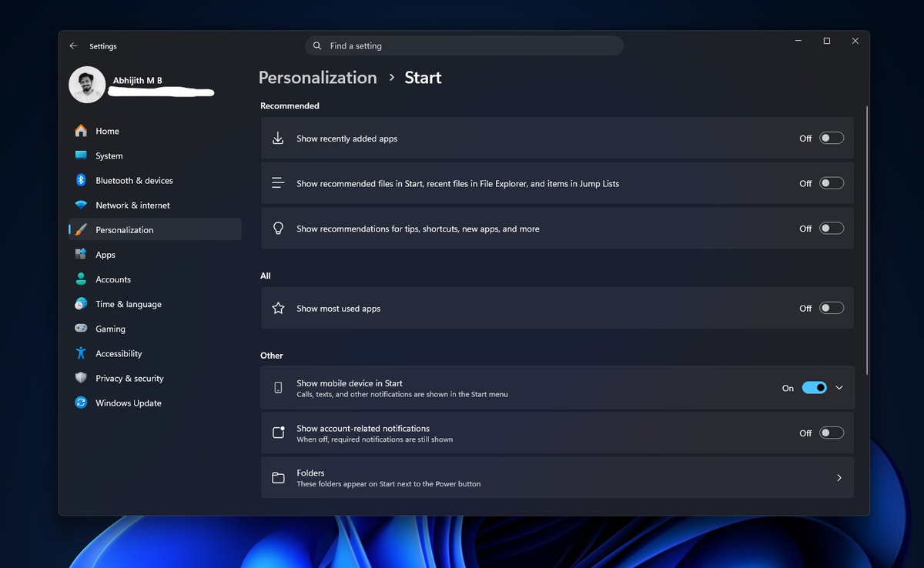924x568 pixels.
Task: Click the star icon for most used apps
Action: [278, 308]
